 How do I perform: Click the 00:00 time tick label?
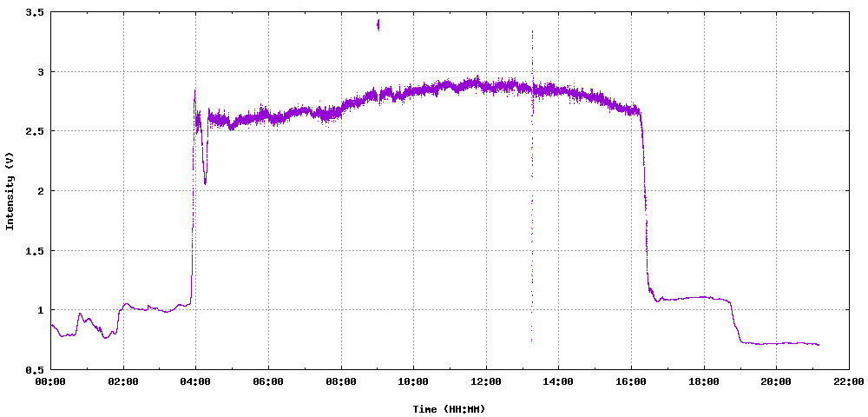[51, 381]
